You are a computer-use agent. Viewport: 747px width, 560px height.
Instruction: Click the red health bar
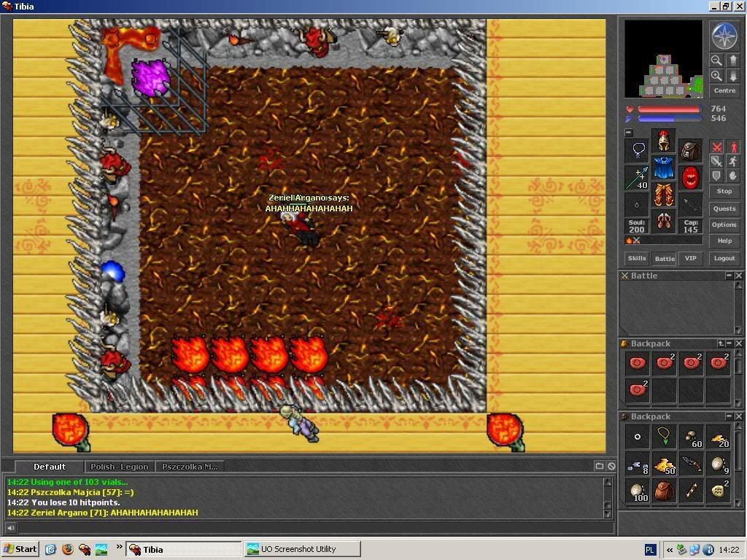670,109
